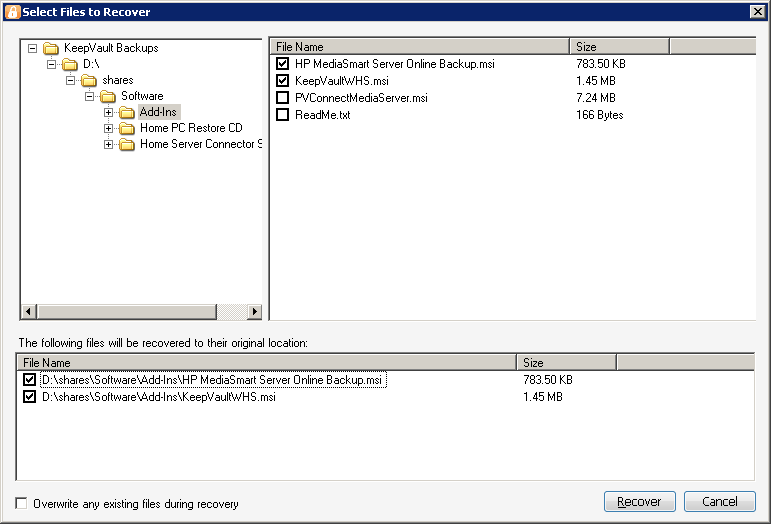Select the Add-Ins folder label

(158, 112)
